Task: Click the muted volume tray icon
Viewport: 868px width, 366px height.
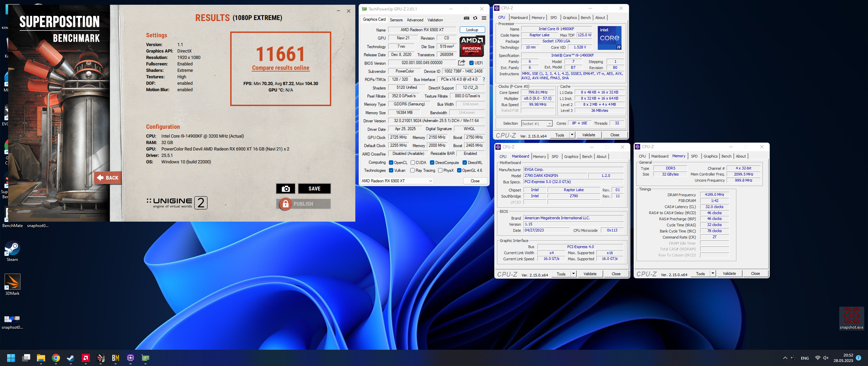Action: (x=826, y=358)
